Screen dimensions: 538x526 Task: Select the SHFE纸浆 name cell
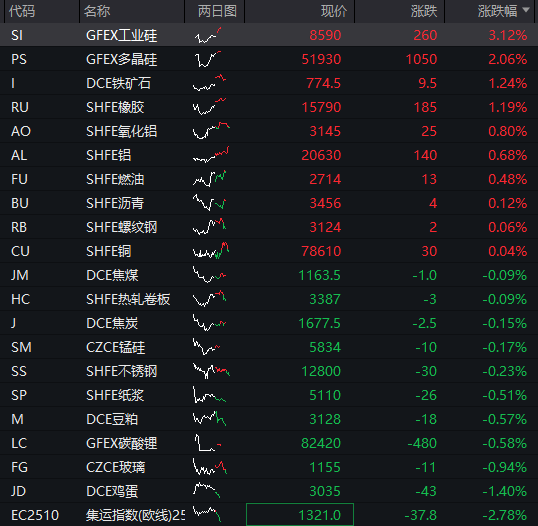point(115,395)
